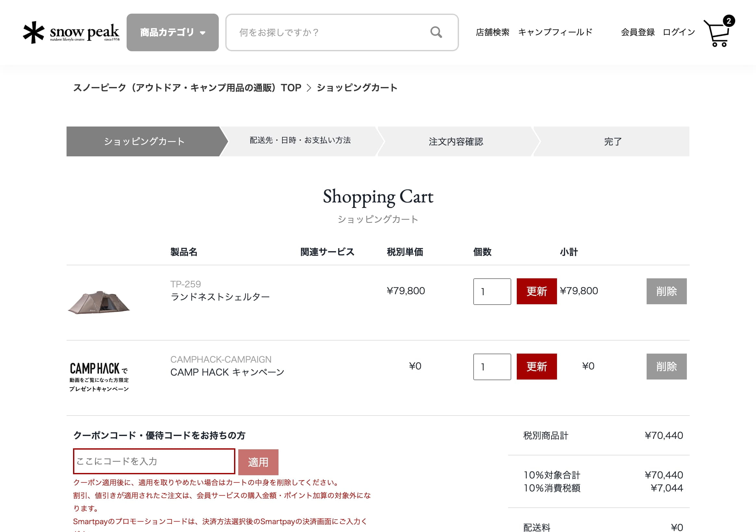Select the TP-259 product code text
Viewport: 756px width, 532px height.
tap(185, 284)
